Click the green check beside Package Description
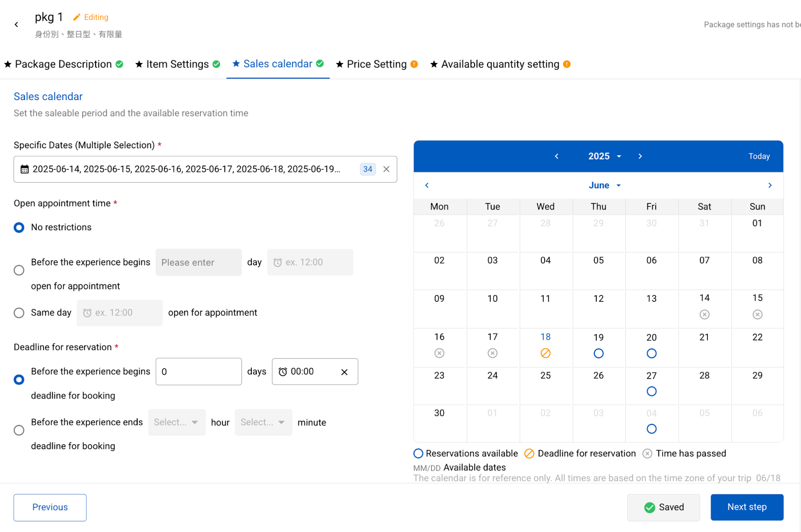 click(x=119, y=64)
